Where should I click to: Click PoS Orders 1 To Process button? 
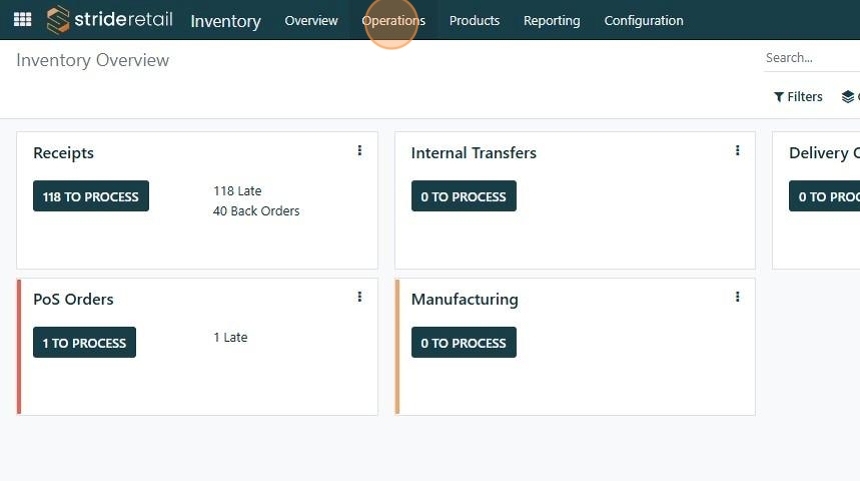coord(84,342)
